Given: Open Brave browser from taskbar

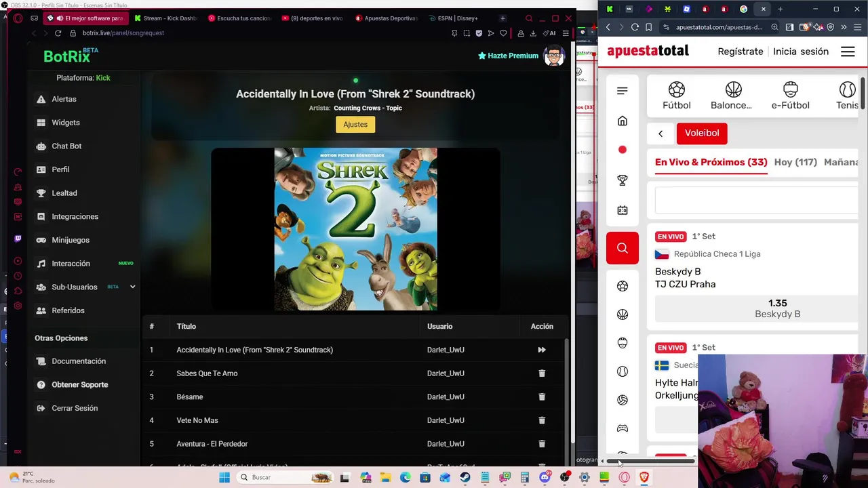Looking at the screenshot, I should click(x=644, y=477).
